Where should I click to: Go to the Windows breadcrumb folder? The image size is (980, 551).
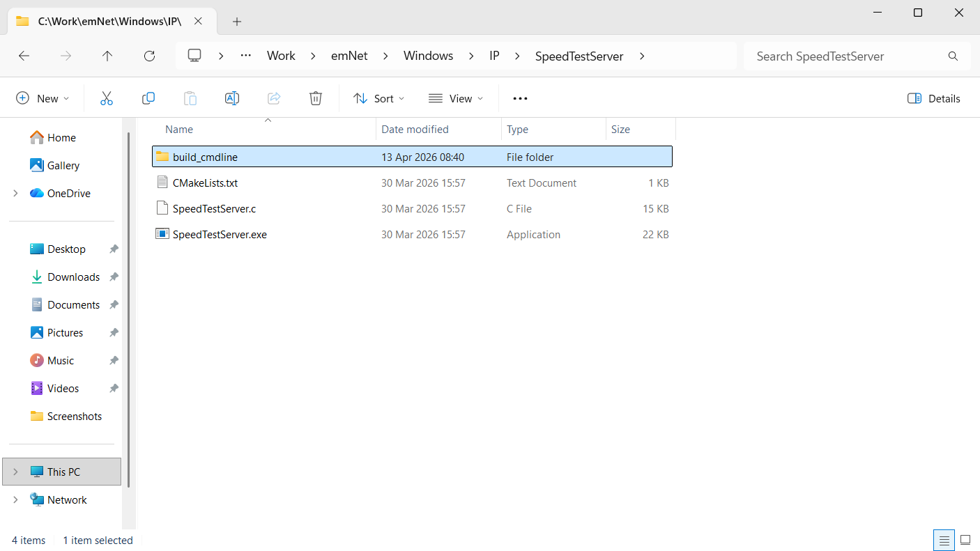[x=428, y=56]
